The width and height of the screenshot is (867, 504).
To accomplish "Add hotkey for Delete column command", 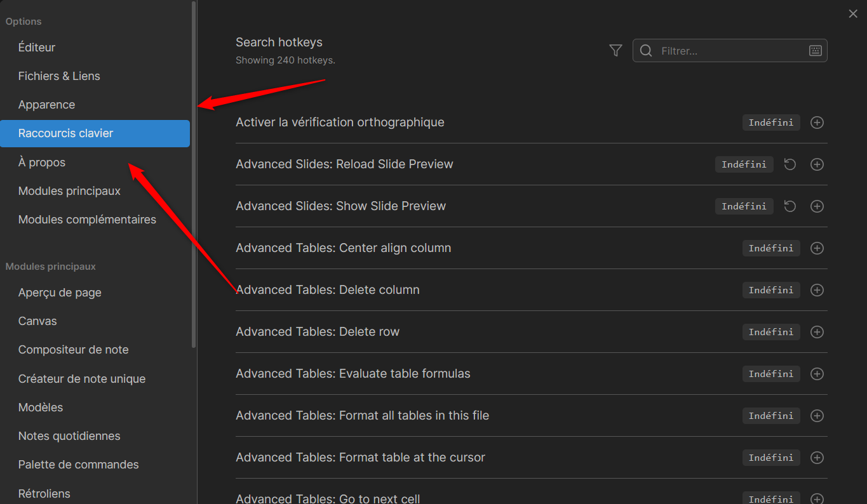I will (817, 290).
